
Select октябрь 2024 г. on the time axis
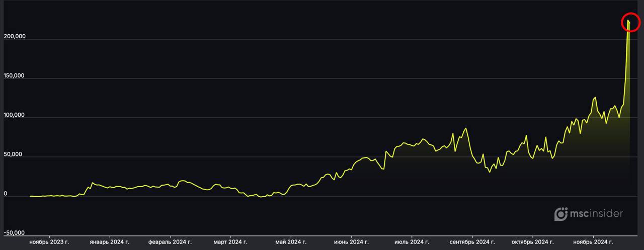533,242
